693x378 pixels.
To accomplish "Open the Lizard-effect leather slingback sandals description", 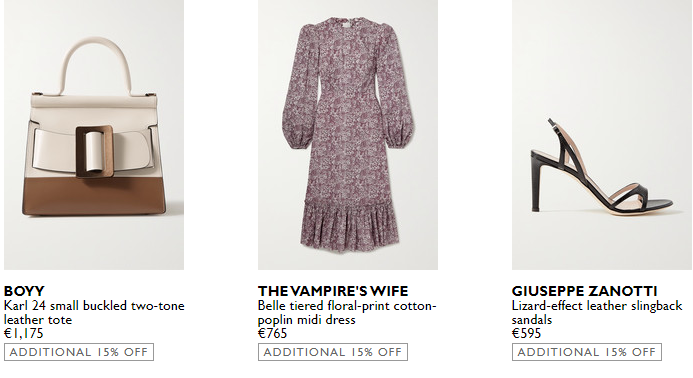I will [x=597, y=313].
